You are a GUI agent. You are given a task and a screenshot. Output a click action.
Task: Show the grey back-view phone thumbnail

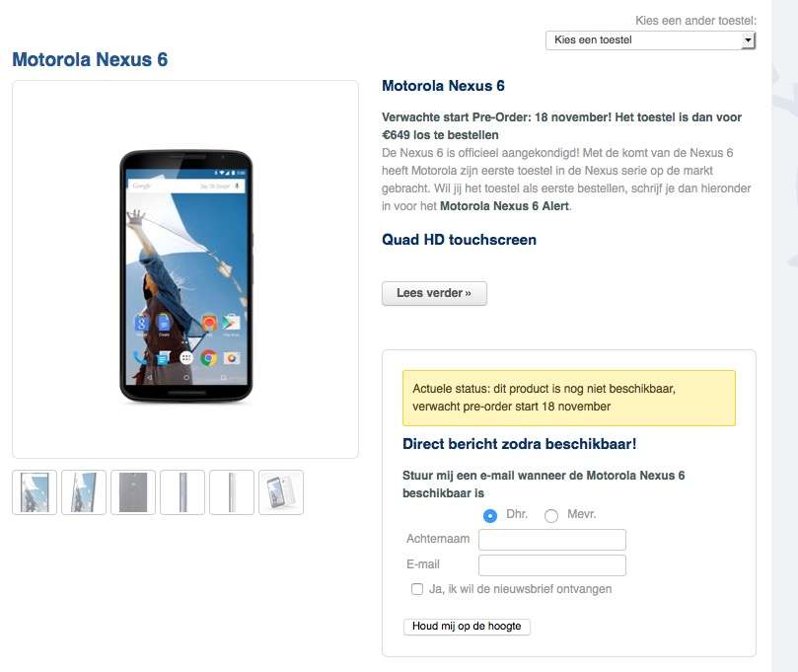[x=133, y=492]
